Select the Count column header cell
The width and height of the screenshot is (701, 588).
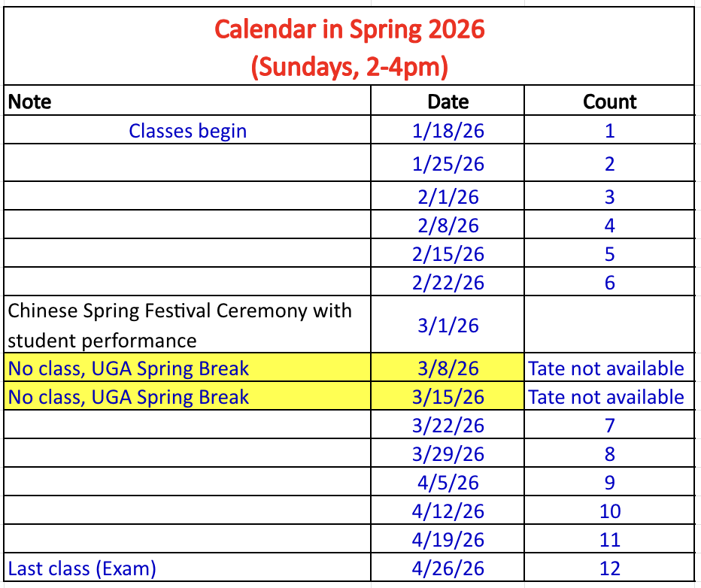click(609, 102)
